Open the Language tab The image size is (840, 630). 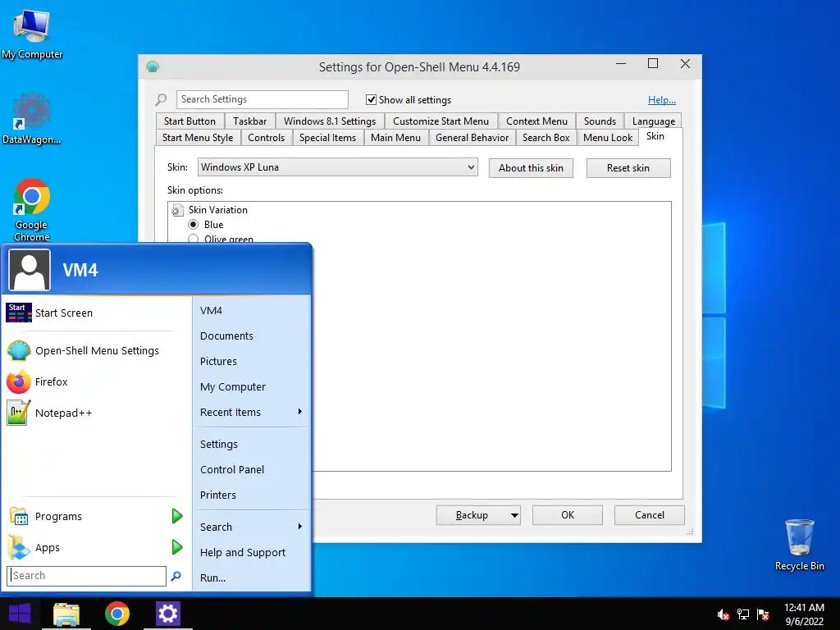(x=654, y=121)
